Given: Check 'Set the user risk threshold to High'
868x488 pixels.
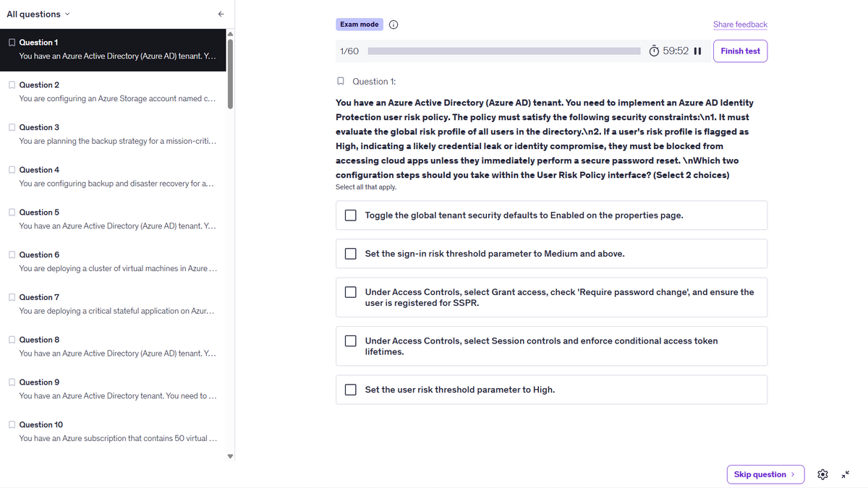Looking at the screenshot, I should pos(351,390).
